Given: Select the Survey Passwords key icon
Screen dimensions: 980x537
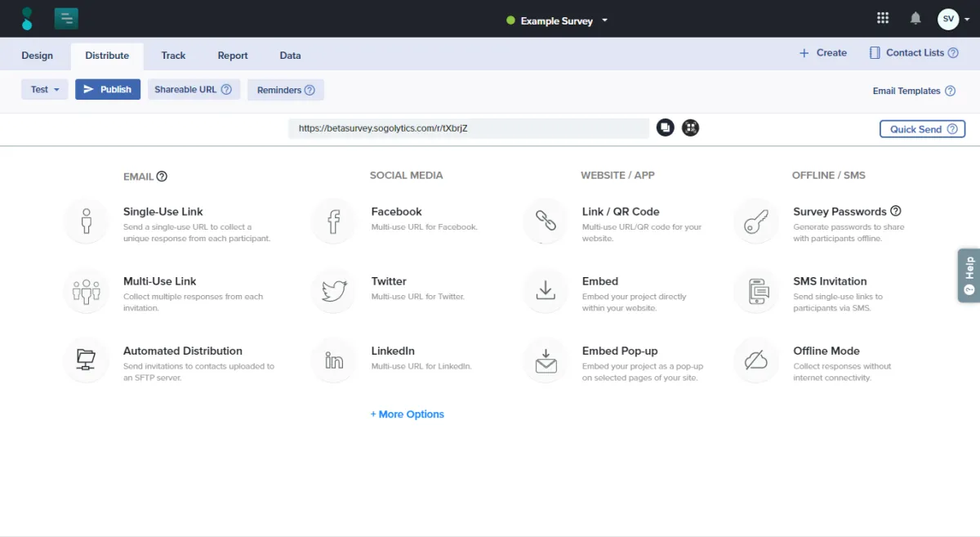Looking at the screenshot, I should tap(756, 221).
